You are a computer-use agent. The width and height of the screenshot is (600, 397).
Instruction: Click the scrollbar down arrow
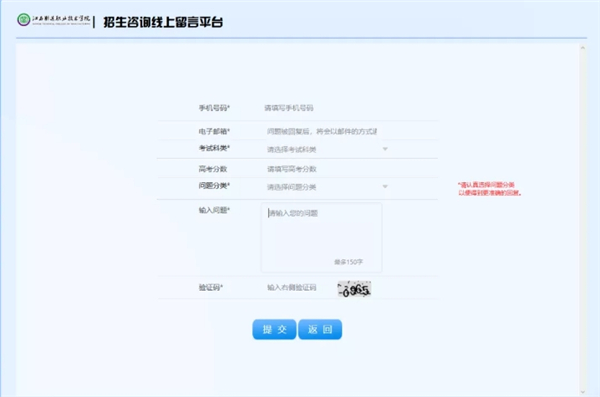tap(582, 392)
